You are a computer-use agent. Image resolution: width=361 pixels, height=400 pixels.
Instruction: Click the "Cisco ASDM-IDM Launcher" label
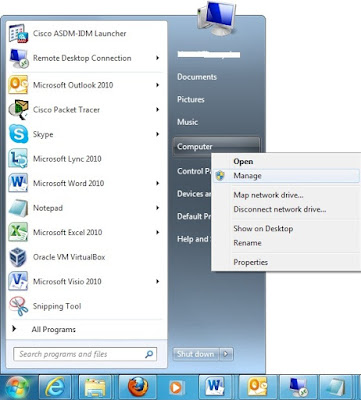79,33
